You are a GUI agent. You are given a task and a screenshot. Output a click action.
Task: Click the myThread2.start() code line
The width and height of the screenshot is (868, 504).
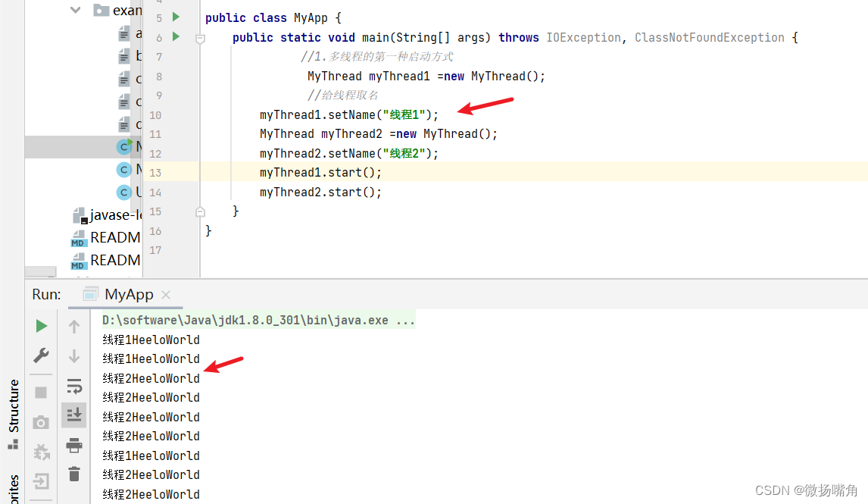(320, 193)
